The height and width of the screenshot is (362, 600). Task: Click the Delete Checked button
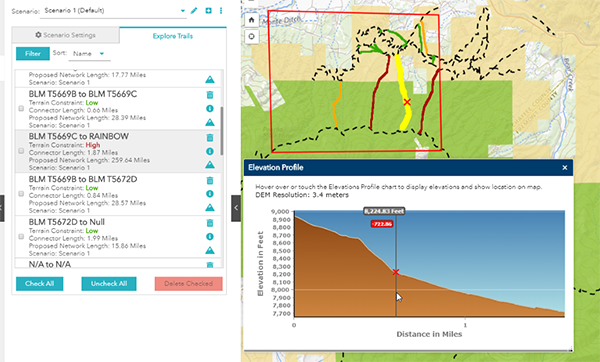click(189, 284)
